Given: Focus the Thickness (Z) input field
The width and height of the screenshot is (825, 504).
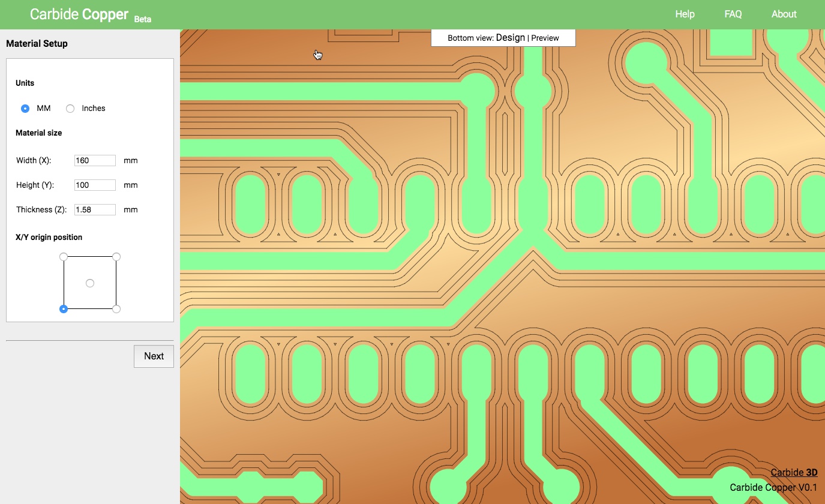Looking at the screenshot, I should click(95, 209).
